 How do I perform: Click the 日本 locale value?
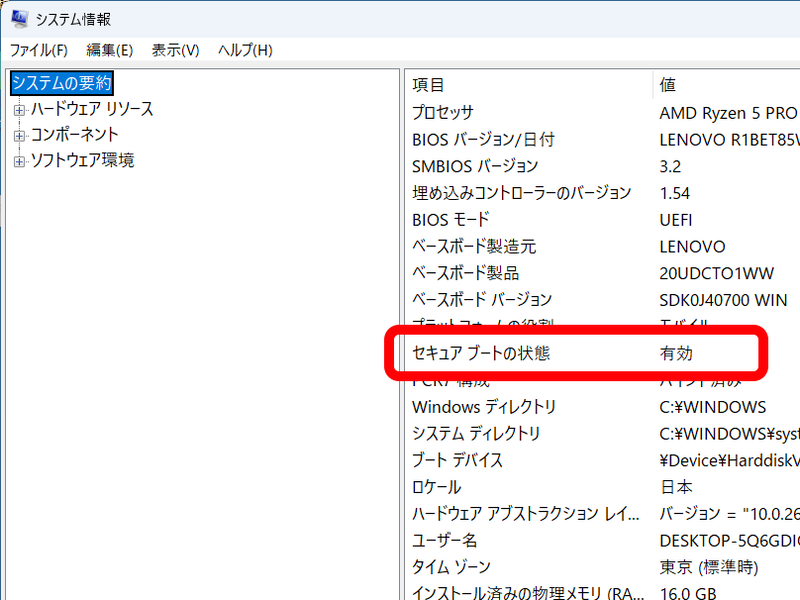click(x=676, y=487)
